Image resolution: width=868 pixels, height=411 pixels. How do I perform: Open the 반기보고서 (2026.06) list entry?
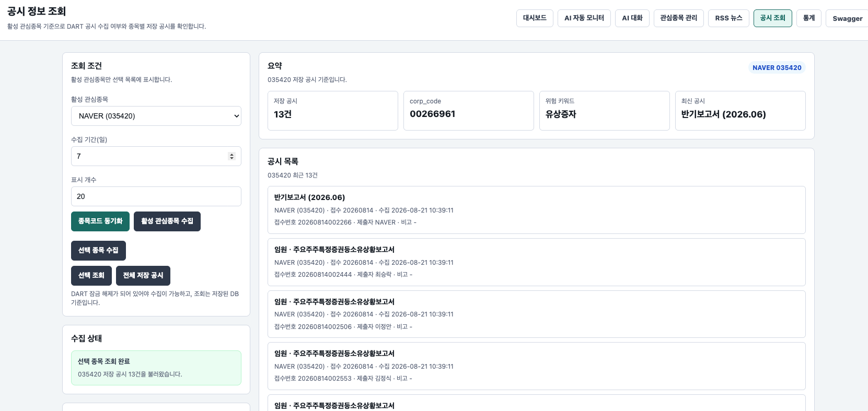point(537,210)
